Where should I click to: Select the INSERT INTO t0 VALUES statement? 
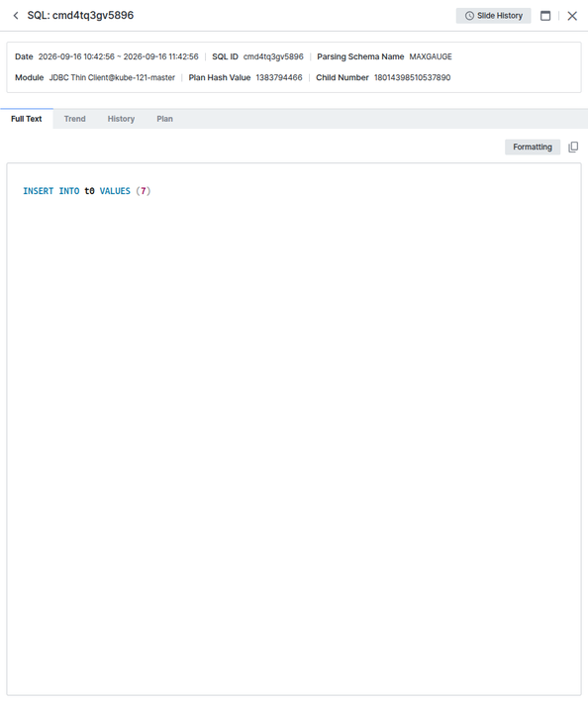coord(87,191)
